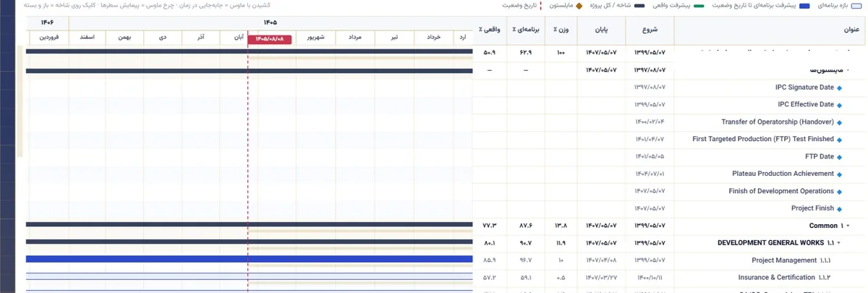Click the بهمن month header
The image size is (868, 293).
124,36
